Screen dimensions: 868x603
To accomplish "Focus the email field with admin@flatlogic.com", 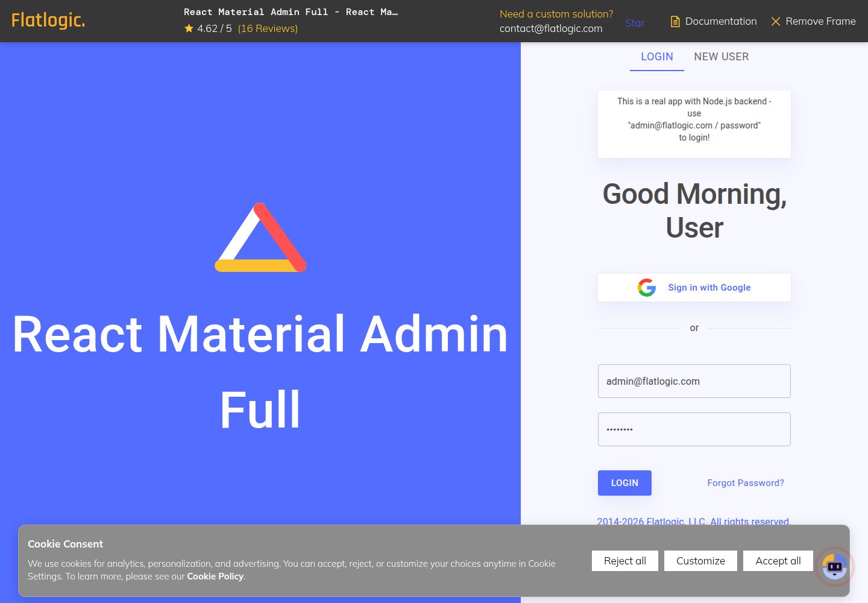I will [x=694, y=381].
